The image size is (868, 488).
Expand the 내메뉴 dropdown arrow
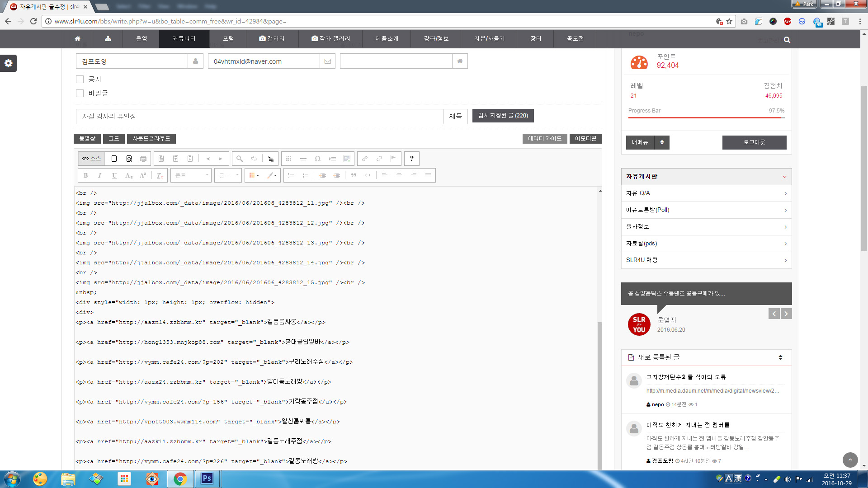pos(662,142)
